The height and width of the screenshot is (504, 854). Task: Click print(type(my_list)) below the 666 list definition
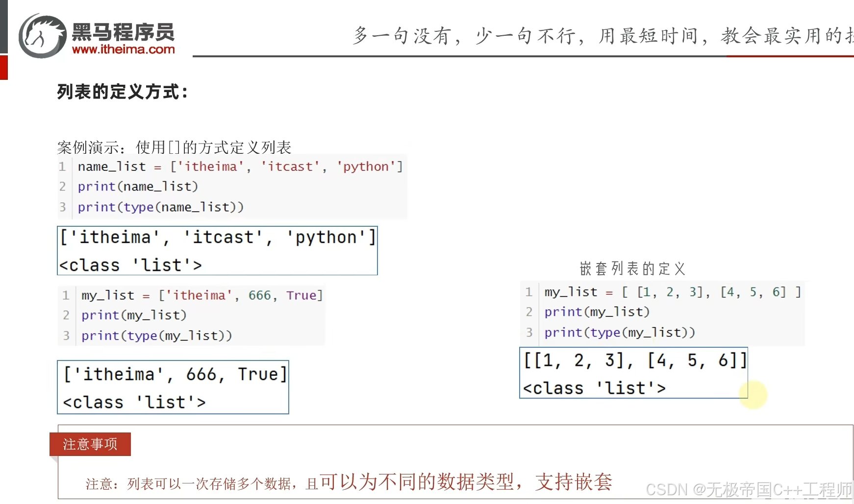(156, 336)
